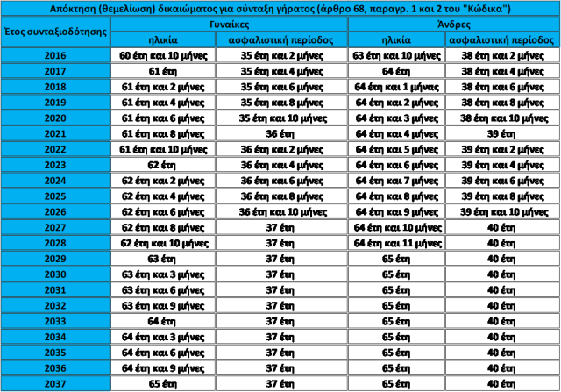The image size is (561, 392).
Task: Click the 2016 year cell
Action: coord(56,55)
